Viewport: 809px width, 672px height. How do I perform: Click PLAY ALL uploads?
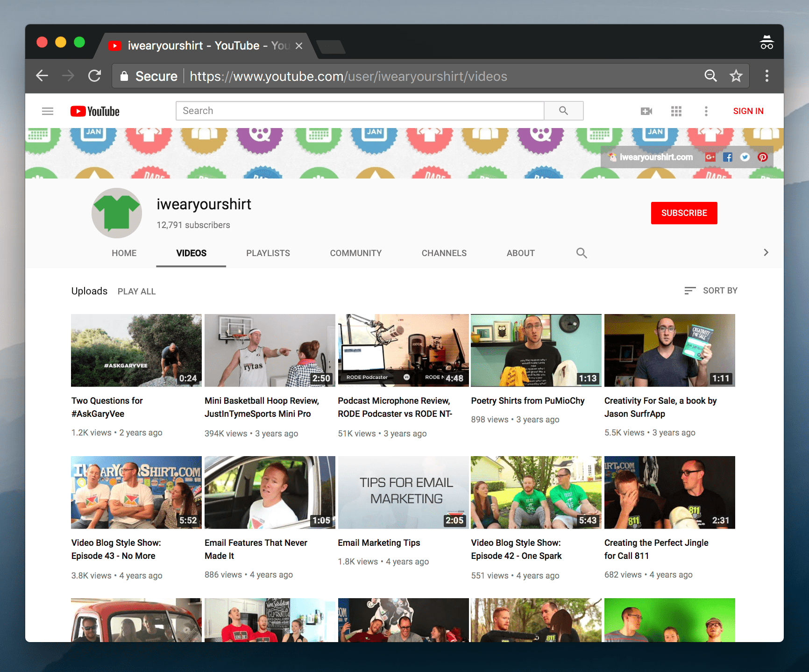(x=136, y=292)
